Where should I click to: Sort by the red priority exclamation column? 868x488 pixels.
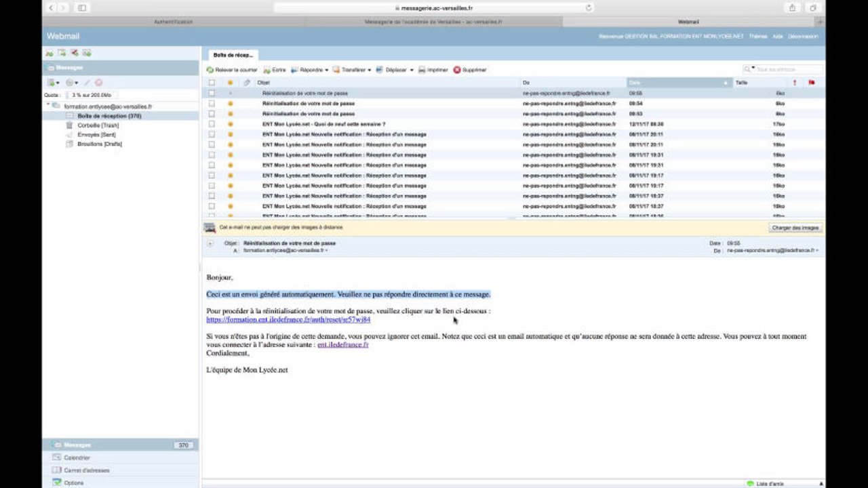795,83
